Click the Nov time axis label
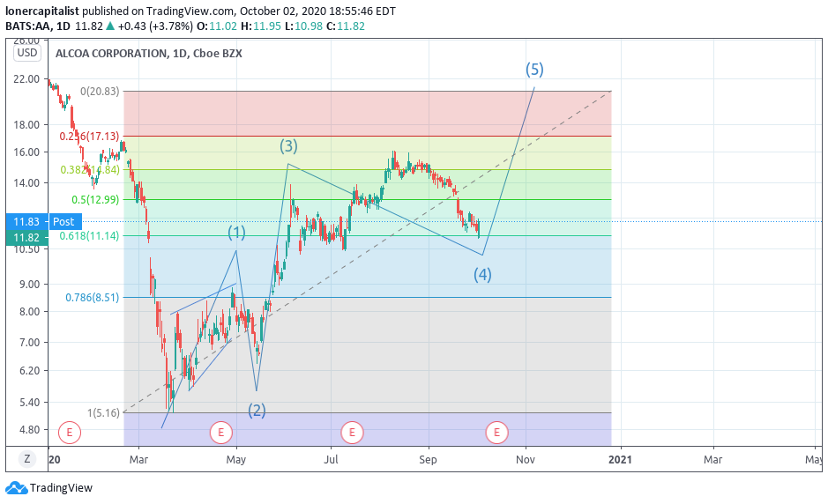The width and height of the screenshot is (828, 504). [x=526, y=460]
